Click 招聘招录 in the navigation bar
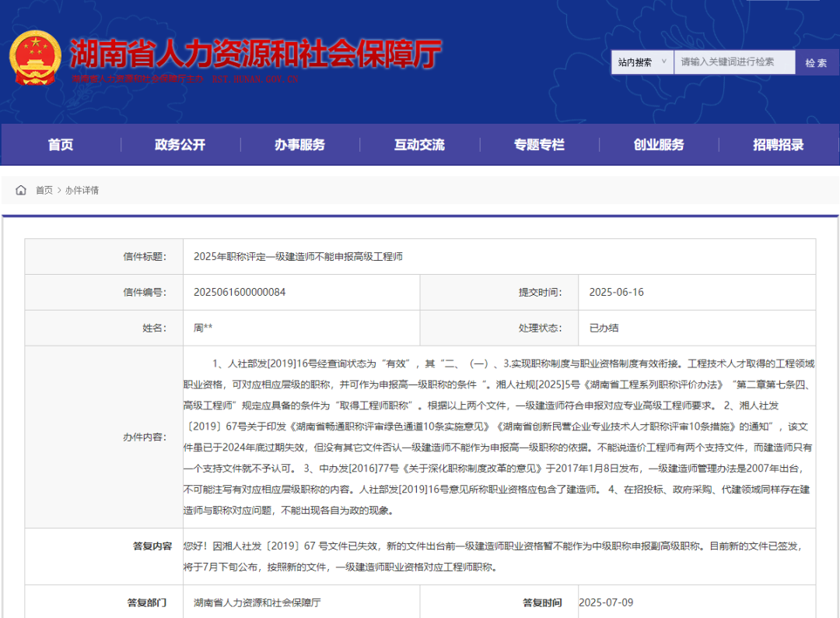The image size is (840, 618). [x=778, y=145]
